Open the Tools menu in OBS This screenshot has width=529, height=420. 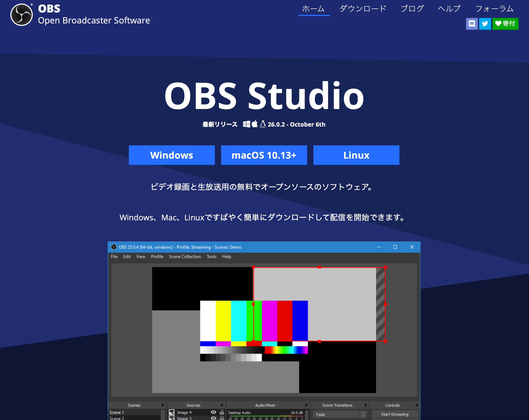tap(212, 256)
